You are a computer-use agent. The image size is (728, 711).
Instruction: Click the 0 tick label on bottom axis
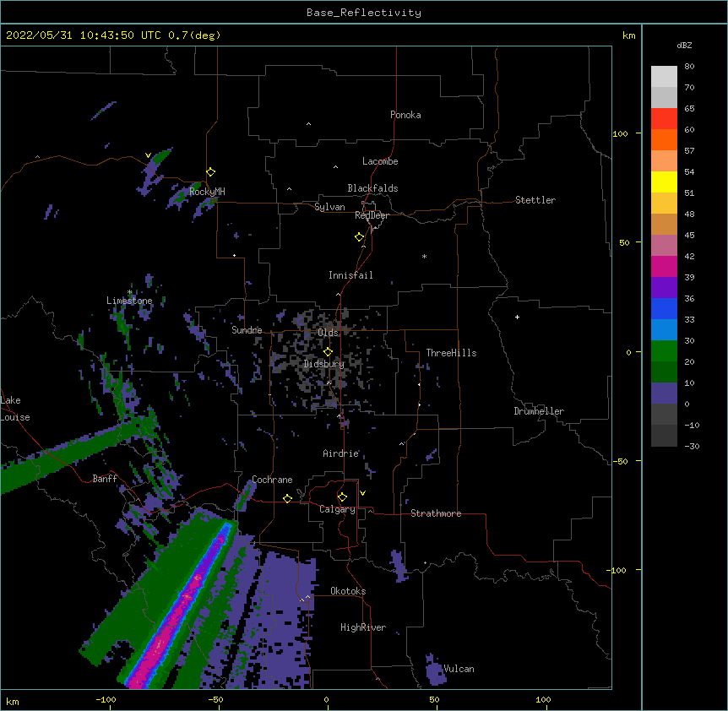point(326,699)
